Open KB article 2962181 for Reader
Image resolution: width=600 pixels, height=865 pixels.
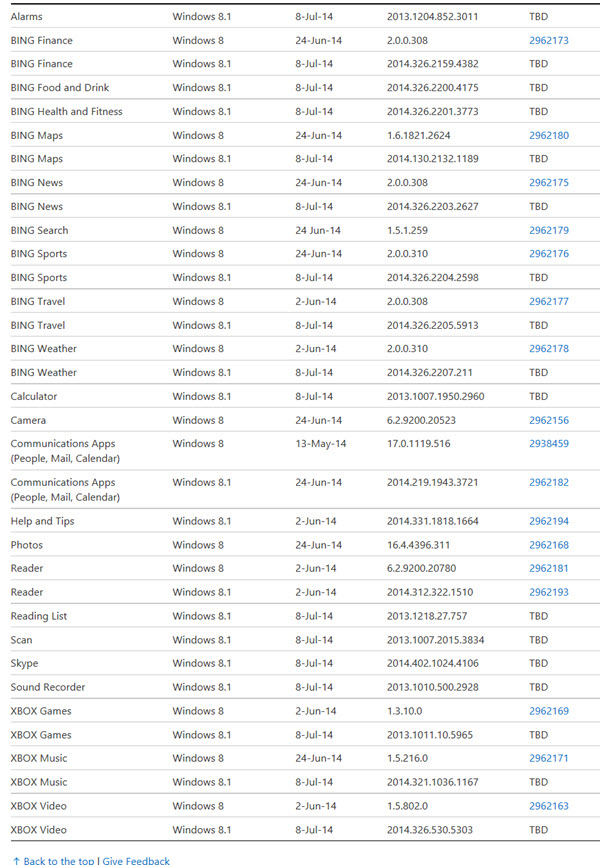point(548,569)
